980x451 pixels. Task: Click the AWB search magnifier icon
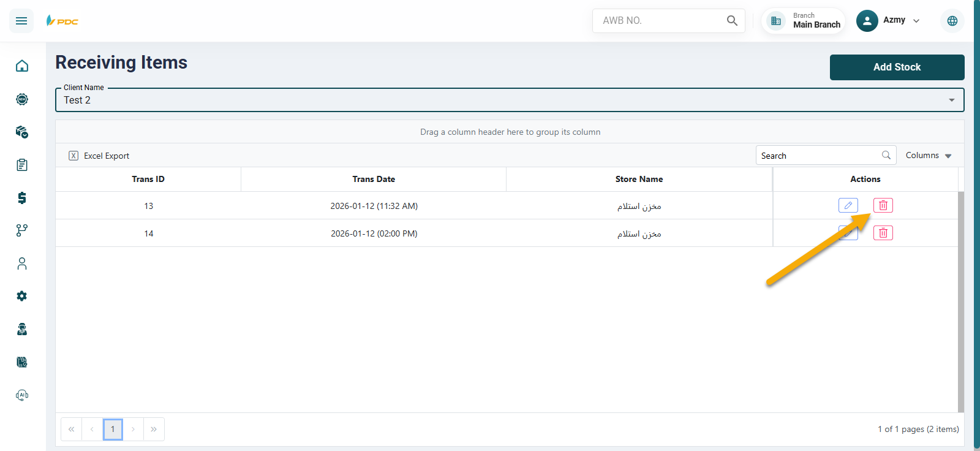coord(732,20)
